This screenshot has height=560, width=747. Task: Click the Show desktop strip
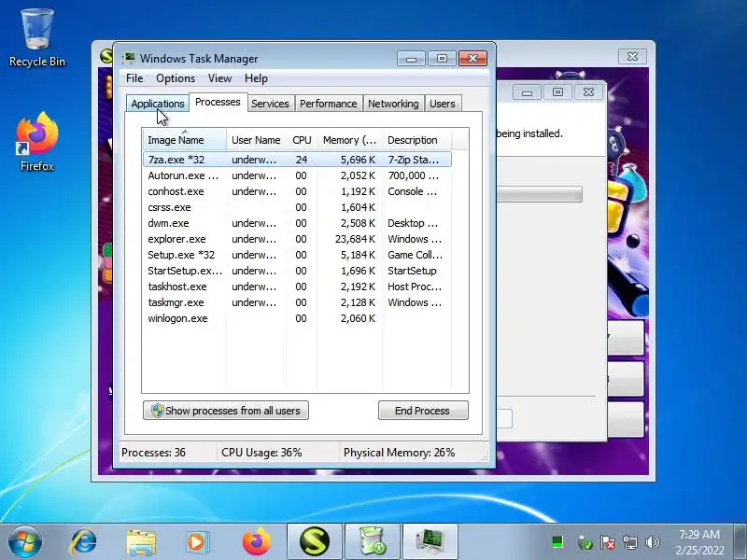pos(740,542)
